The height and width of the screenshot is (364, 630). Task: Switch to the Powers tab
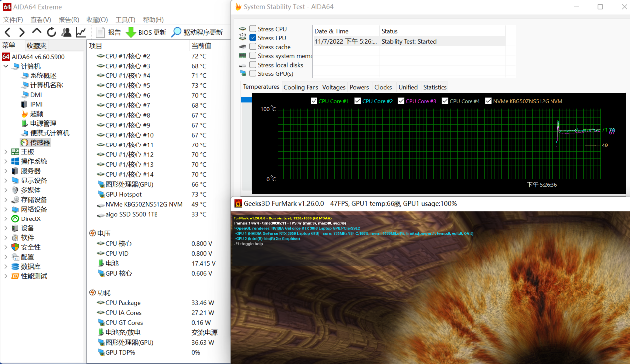(x=359, y=87)
